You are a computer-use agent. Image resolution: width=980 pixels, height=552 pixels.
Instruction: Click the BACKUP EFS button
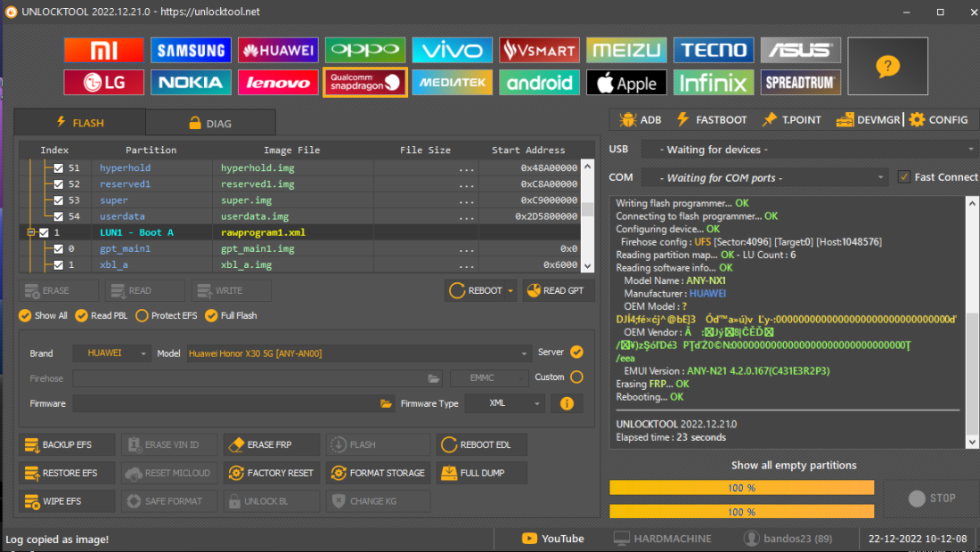pyautogui.click(x=67, y=444)
